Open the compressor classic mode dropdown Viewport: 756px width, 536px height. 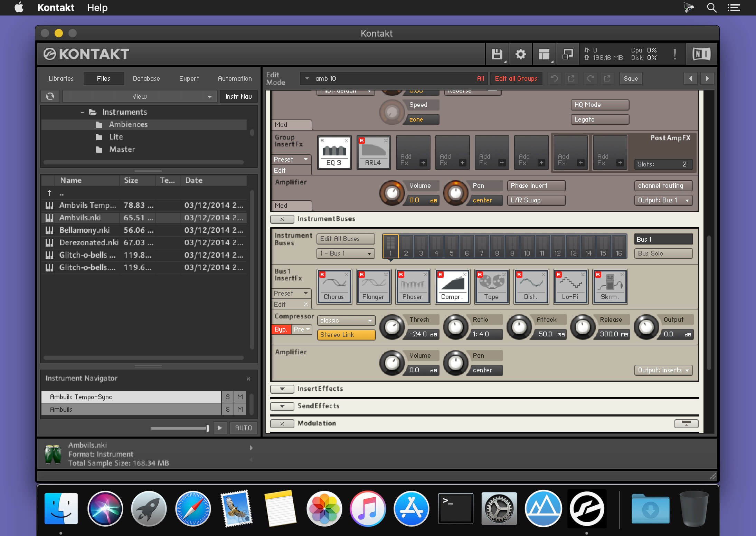point(346,320)
